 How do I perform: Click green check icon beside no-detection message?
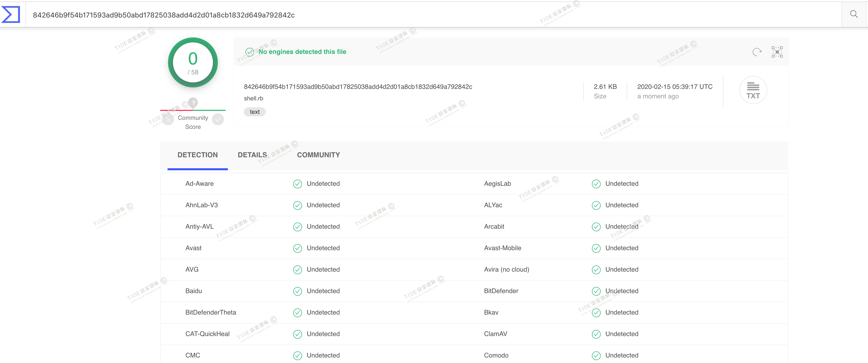pyautogui.click(x=250, y=52)
